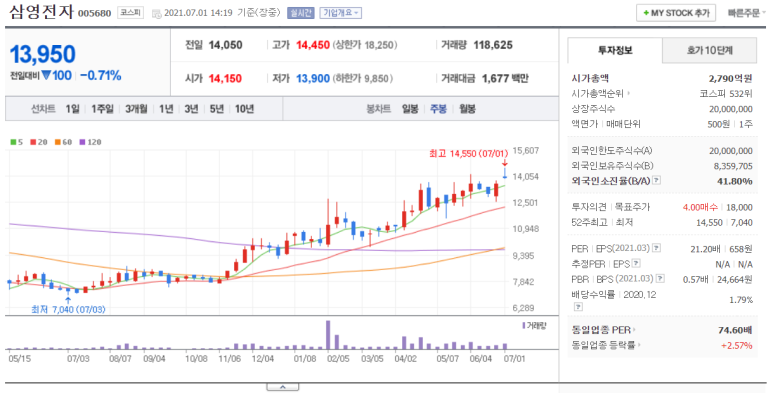Image resolution: width=773 pixels, height=393 pixels.
Task: Click the -0.71% change rate
Action: (101, 75)
